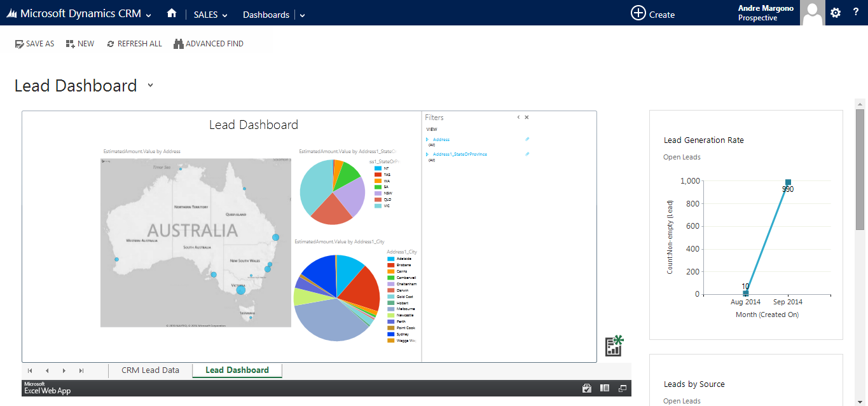868x406 pixels.
Task: Clear the Address filter with eraser icon
Action: (x=527, y=139)
